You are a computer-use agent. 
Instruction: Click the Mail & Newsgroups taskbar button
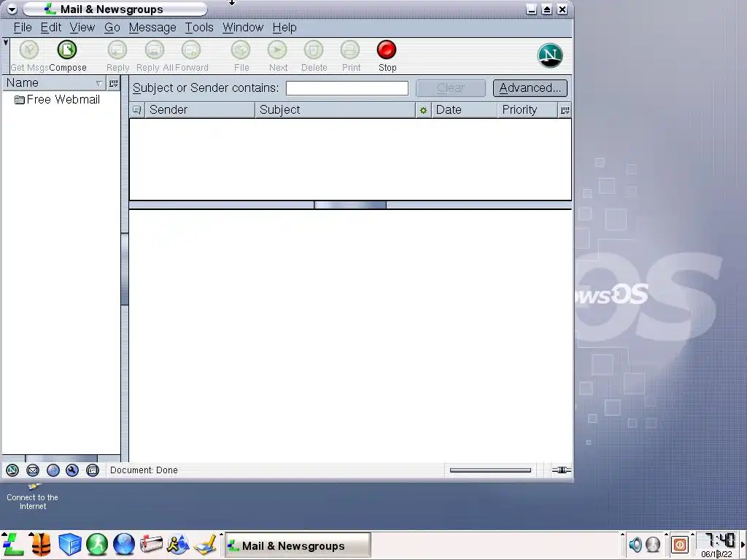tap(298, 545)
